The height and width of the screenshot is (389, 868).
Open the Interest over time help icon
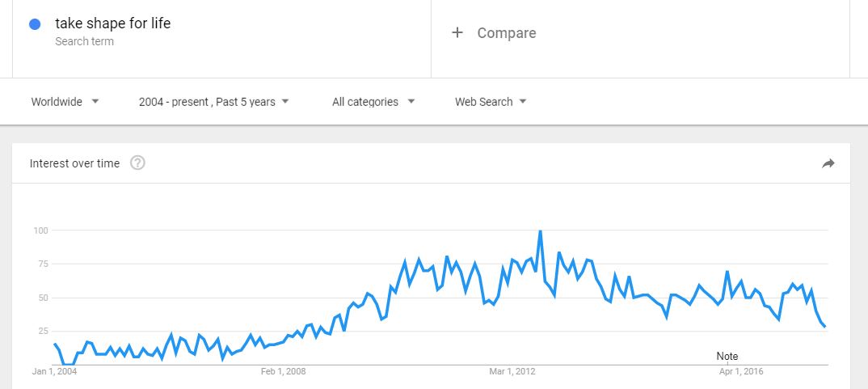click(137, 163)
